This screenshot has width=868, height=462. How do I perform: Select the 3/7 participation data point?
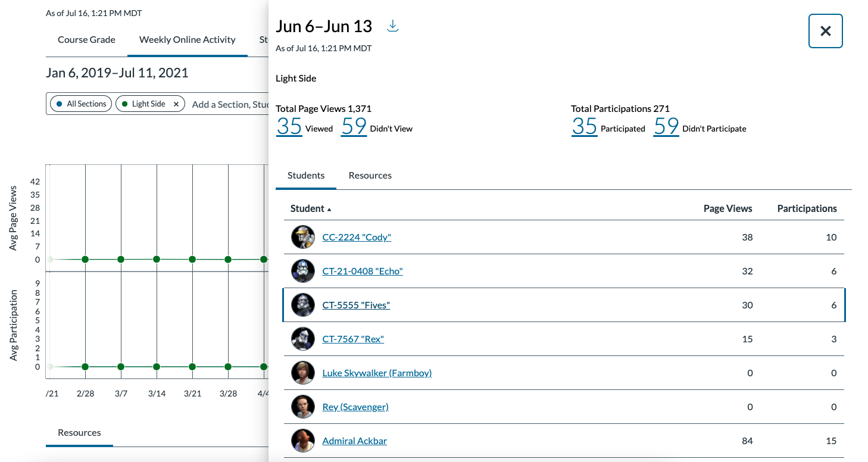coord(121,367)
